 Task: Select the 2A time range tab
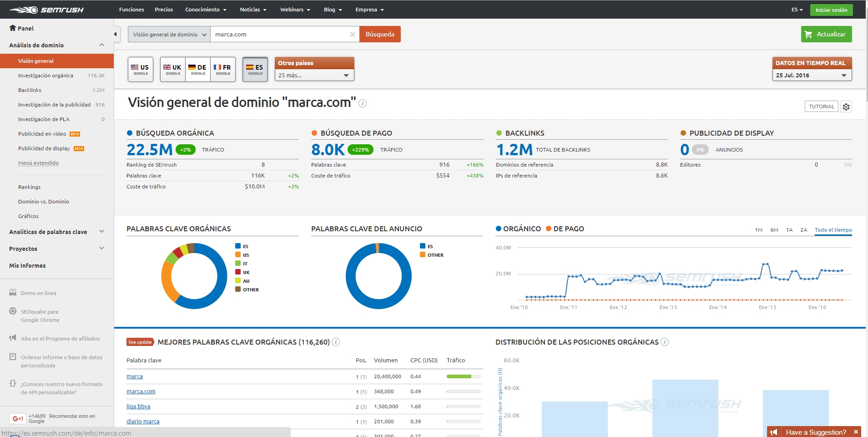click(804, 230)
